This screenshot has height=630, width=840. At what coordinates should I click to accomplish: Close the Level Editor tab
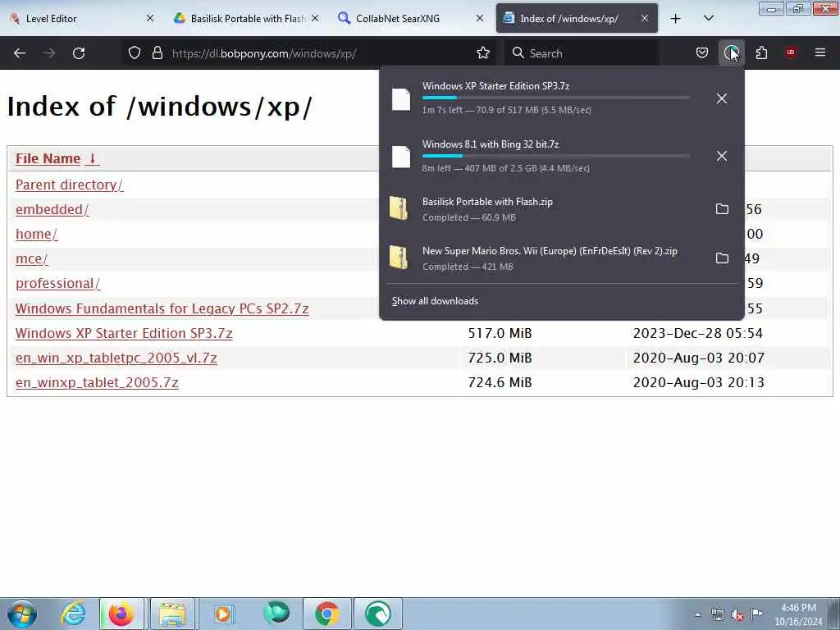(x=150, y=18)
